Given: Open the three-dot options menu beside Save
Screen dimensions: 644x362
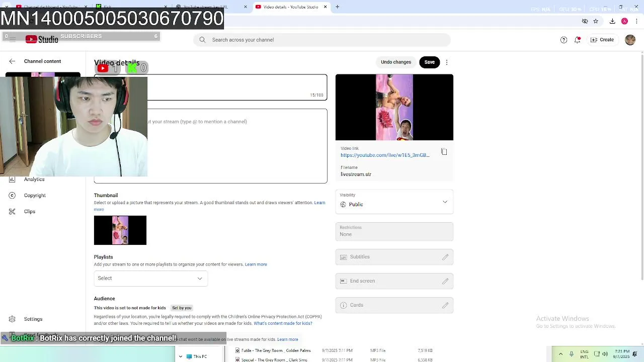Looking at the screenshot, I should (x=447, y=62).
